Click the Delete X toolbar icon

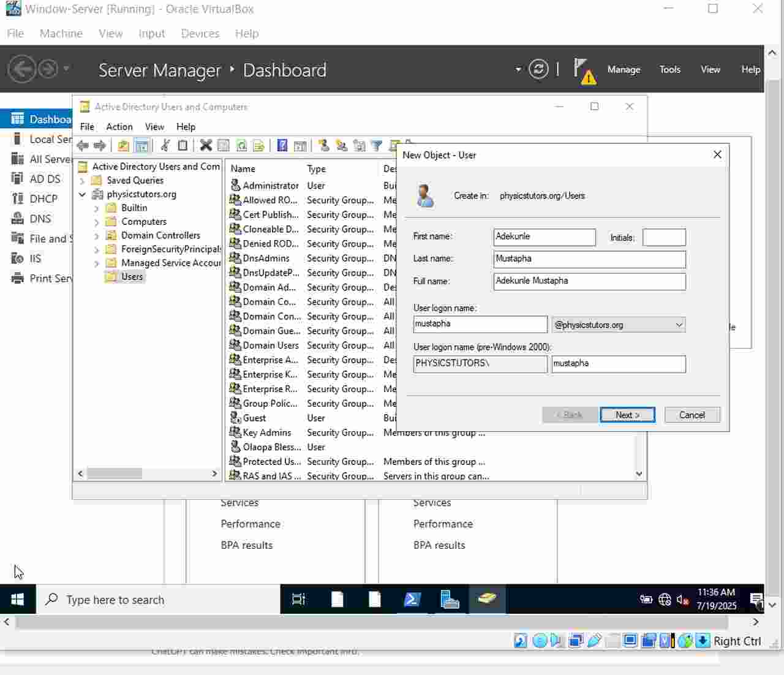click(x=206, y=145)
